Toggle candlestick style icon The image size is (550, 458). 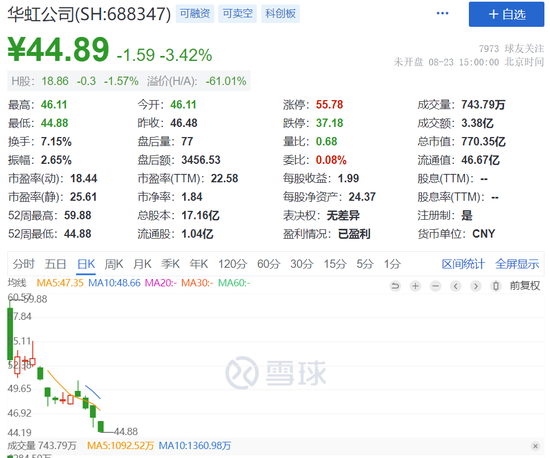[496, 286]
